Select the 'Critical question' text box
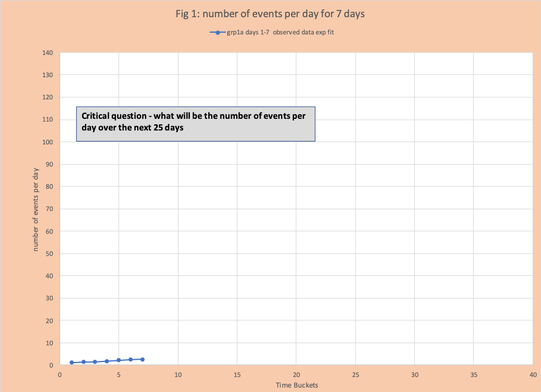 click(196, 124)
